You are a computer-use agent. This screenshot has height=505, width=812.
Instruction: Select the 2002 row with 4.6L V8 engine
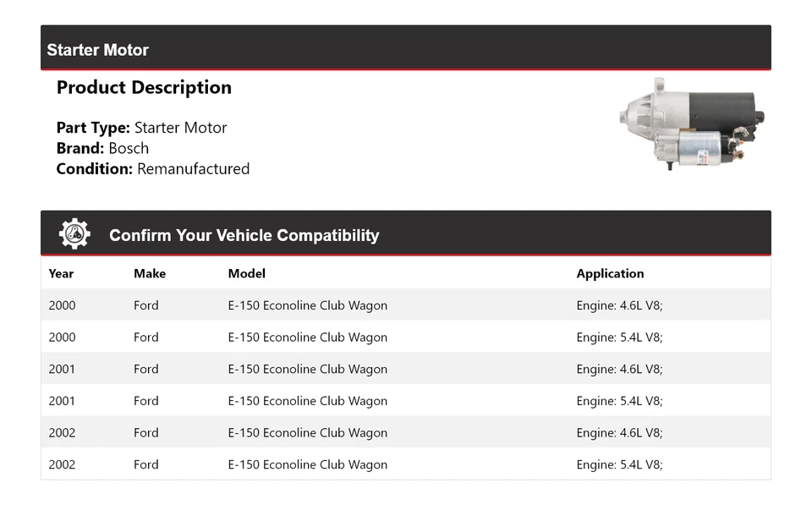pyautogui.click(x=405, y=432)
